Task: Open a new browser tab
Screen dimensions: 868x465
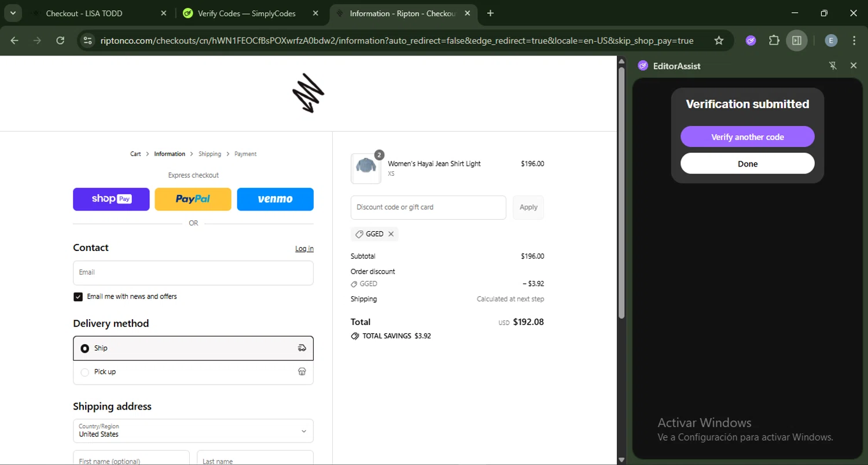Action: 490,13
